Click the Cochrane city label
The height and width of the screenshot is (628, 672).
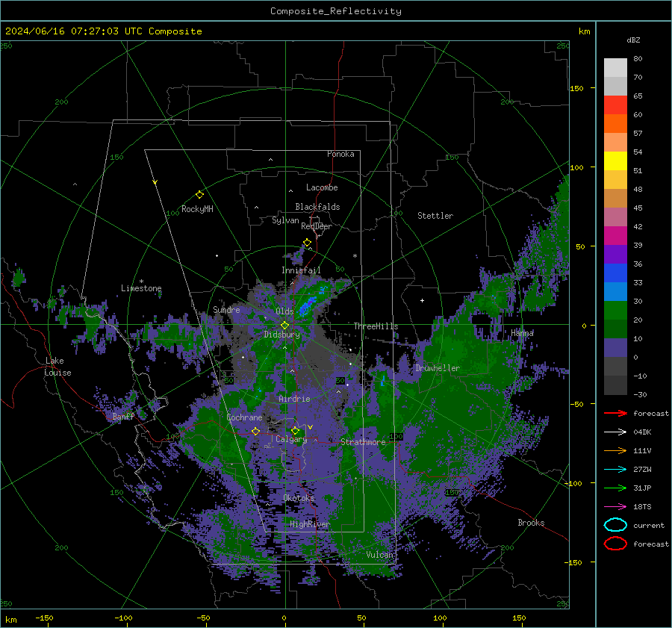[x=244, y=417]
